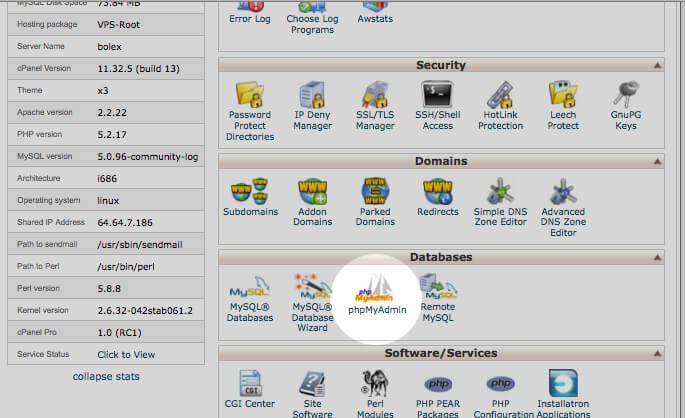Select Perl version value '5.8.8'

109,289
